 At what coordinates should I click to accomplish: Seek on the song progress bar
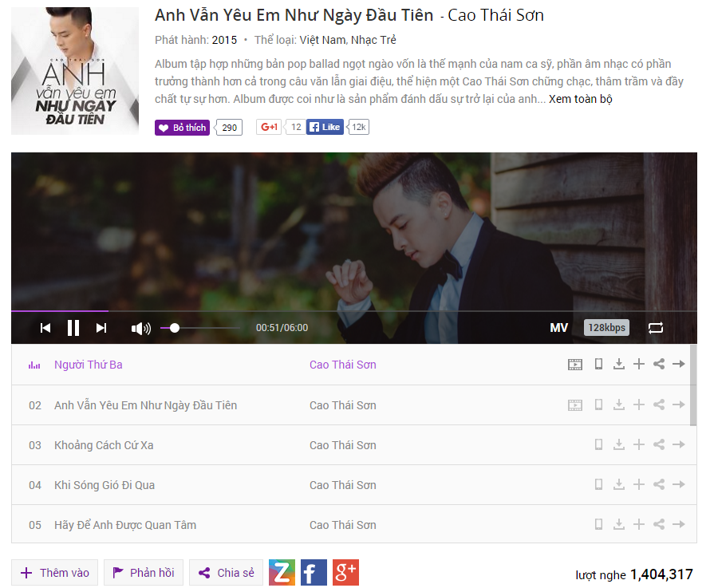pyautogui.click(x=354, y=311)
